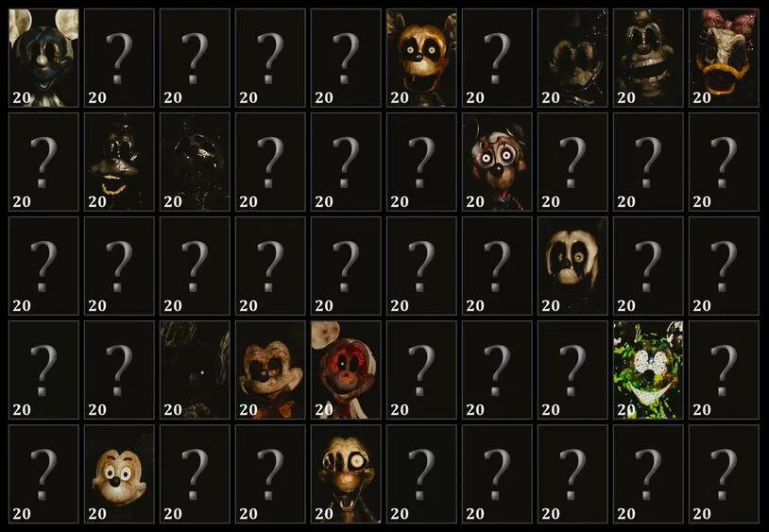Select the grey wide-grinning character portrait
The height and width of the screenshot is (532, 769).
648,58
